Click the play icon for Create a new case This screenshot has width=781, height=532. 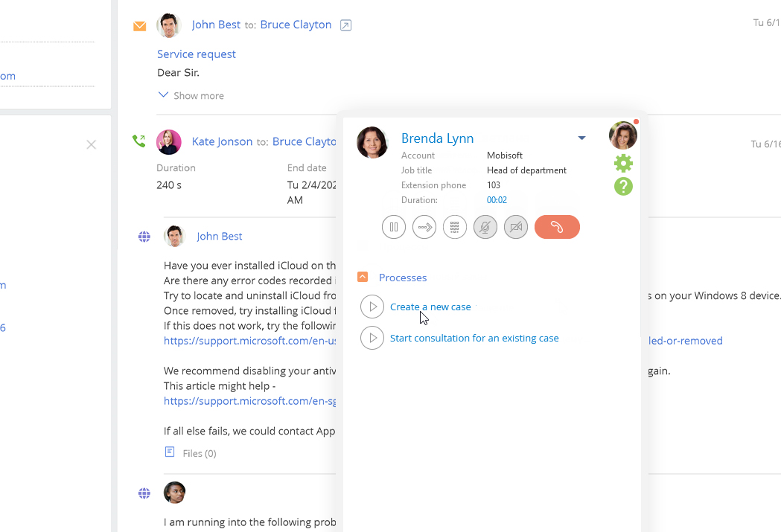click(372, 307)
